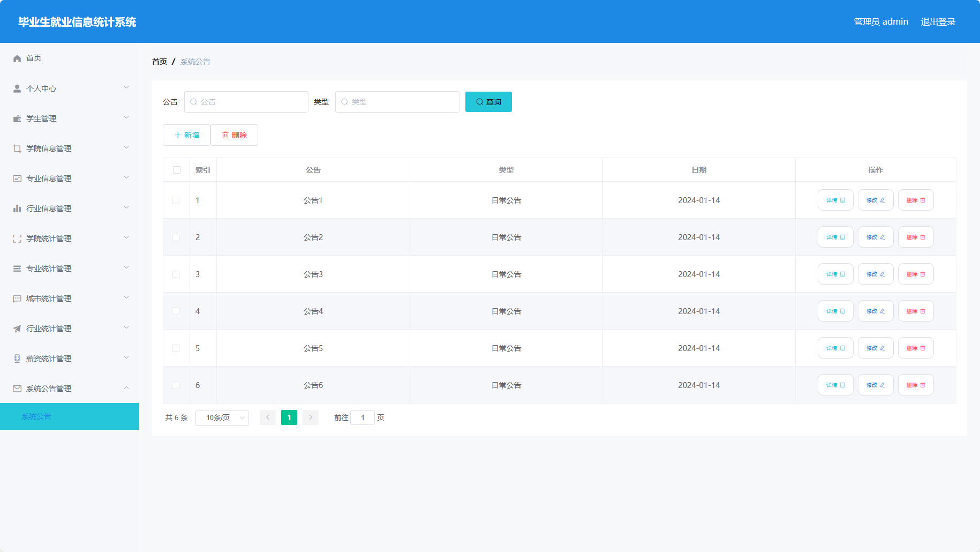Image resolution: width=980 pixels, height=552 pixels.
Task: View 详情 for row 公告2
Action: (x=835, y=237)
